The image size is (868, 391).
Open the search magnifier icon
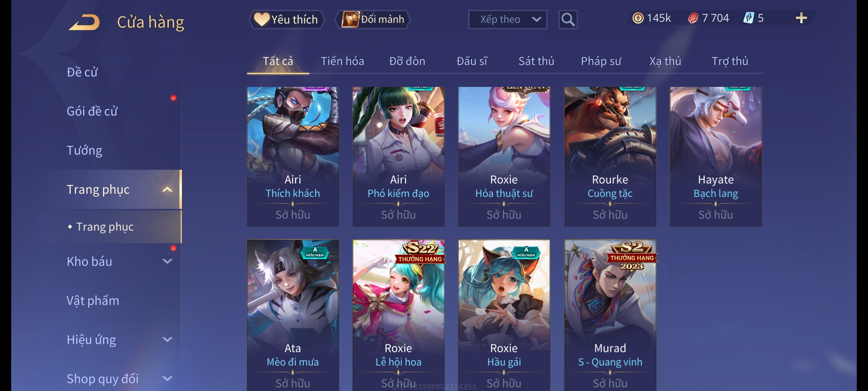pos(568,20)
